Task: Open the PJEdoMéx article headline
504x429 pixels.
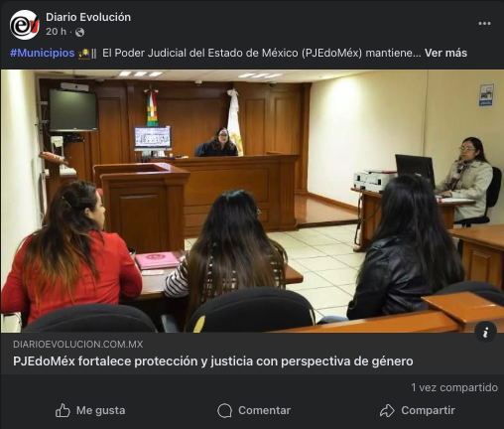Action: [213, 361]
